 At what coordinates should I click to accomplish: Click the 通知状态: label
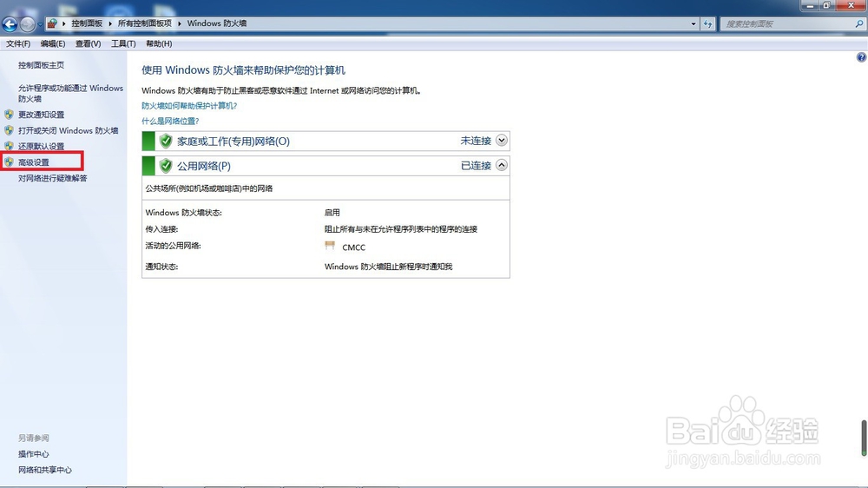point(161,267)
